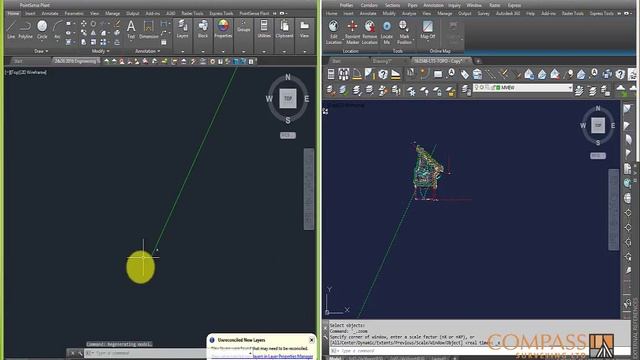Open the Utilities panel
This screenshot has width=640, height=360.
264,29
